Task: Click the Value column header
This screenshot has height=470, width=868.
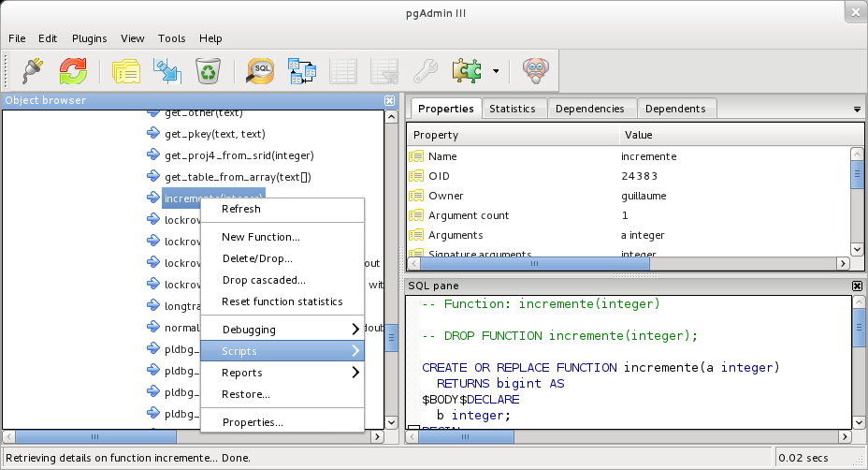Action: [741, 135]
